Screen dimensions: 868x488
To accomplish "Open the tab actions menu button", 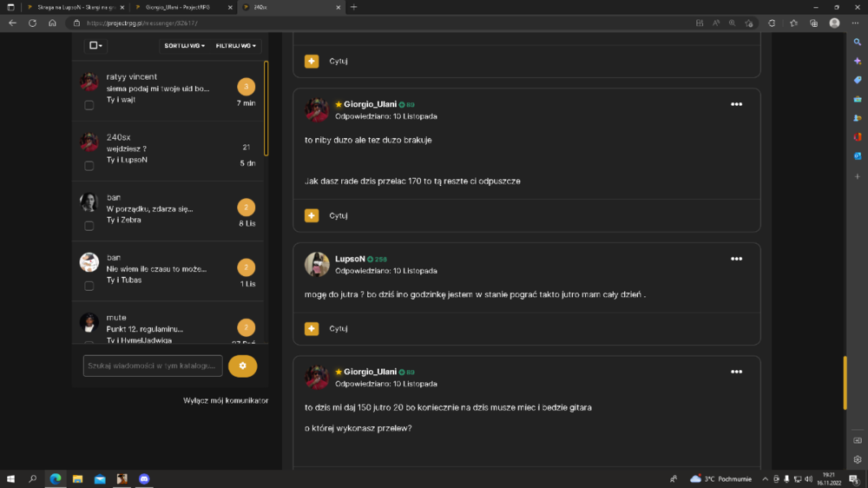I will click(x=10, y=7).
